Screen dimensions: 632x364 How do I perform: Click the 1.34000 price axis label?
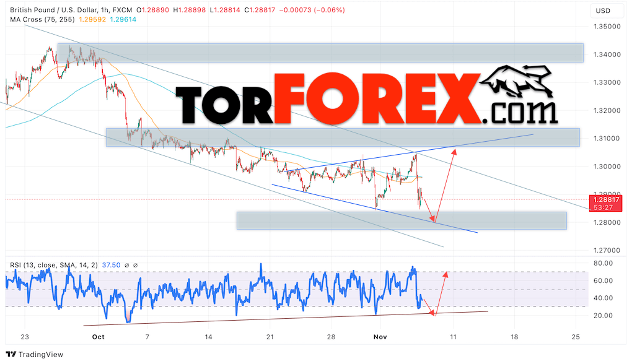[x=607, y=54]
